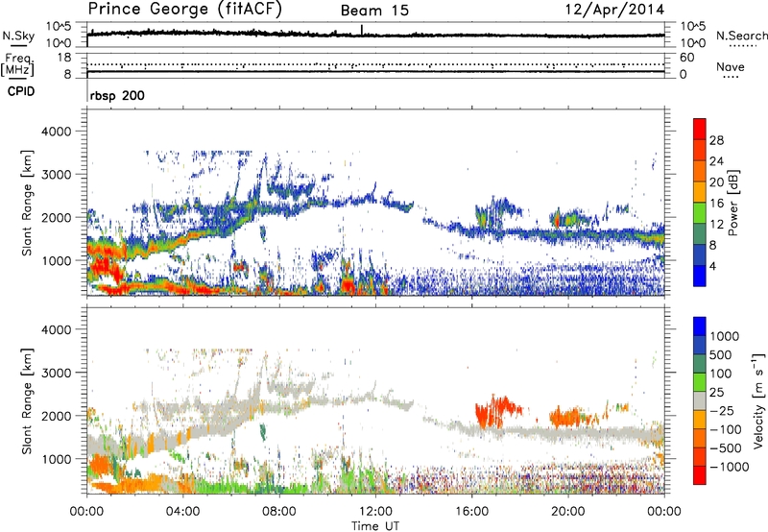The image size is (768, 532).
Task: Click the 'N.Sky' legend label
Action: coord(18,36)
